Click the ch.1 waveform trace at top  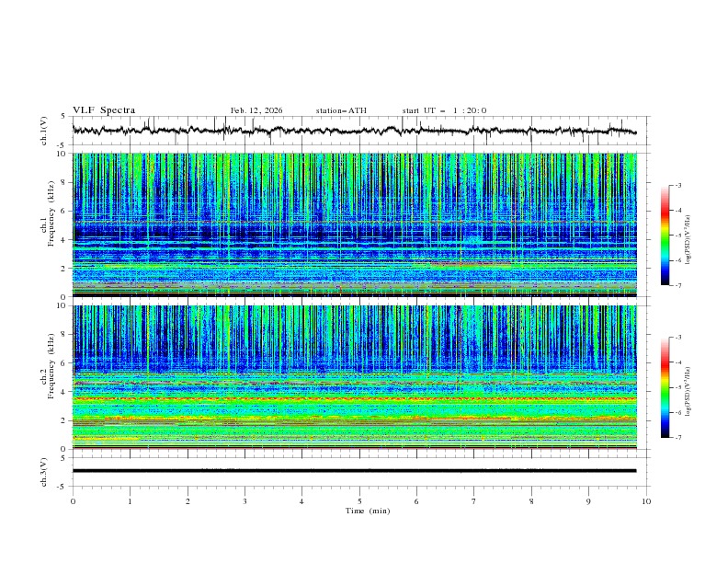coord(354,131)
